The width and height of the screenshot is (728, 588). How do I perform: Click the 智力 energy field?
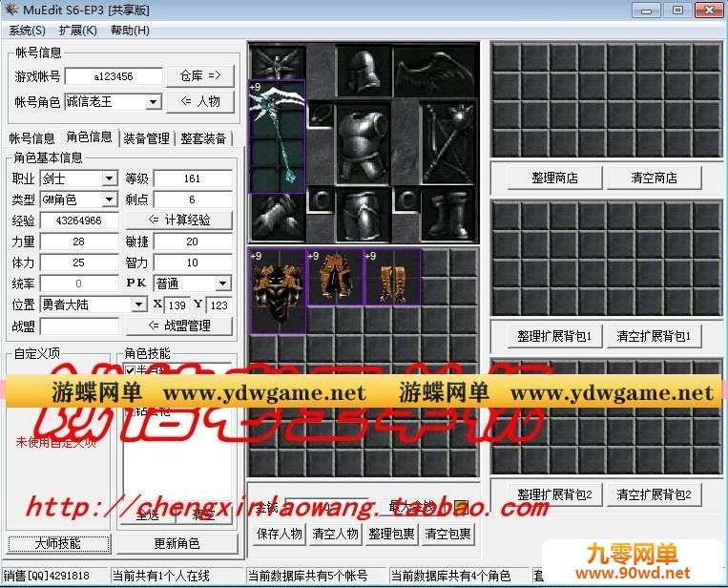193,262
